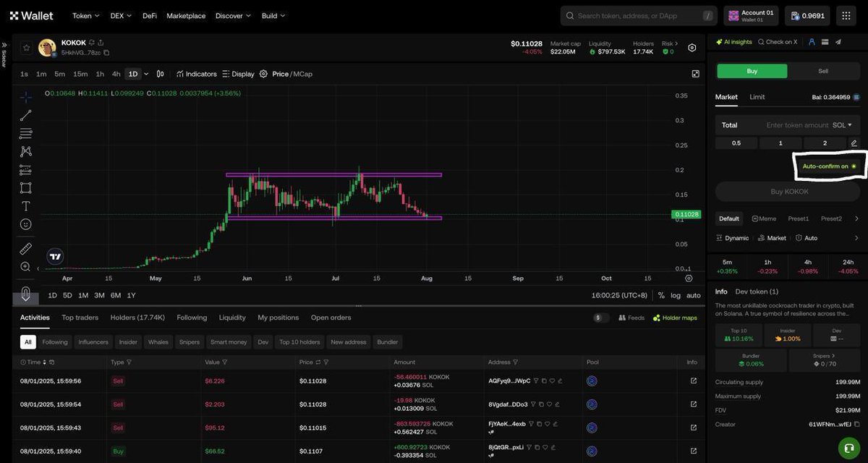
Task: Open the Holders (17.74K) tab
Action: pos(137,318)
